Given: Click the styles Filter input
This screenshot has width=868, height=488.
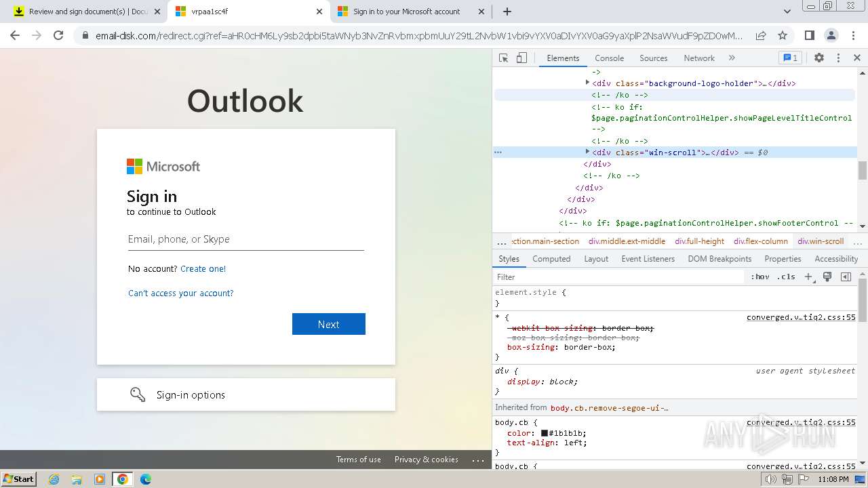Looking at the screenshot, I should tap(618, 277).
